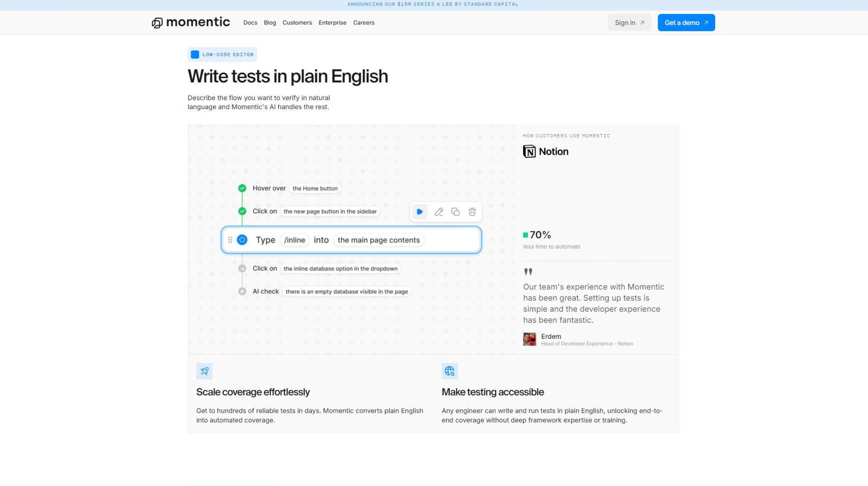Click the Get a demo button

tap(686, 23)
